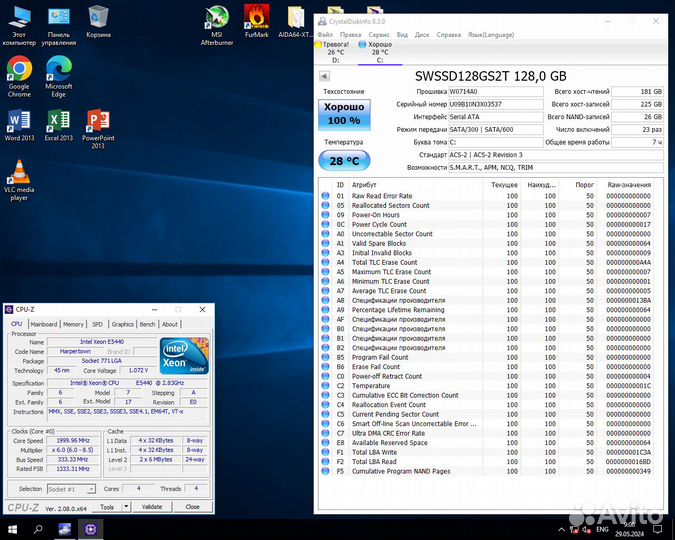This screenshot has height=540, width=675.
Task: Open Правка menu in CrystalDiskInfo
Action: (350, 34)
